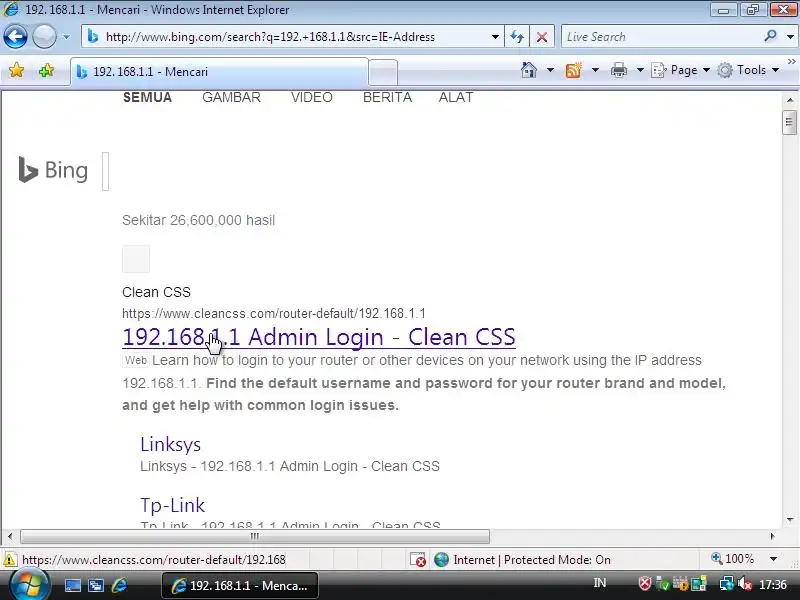The image size is (800, 600).
Task: Click the Bing icon in the address bar
Action: click(93, 37)
